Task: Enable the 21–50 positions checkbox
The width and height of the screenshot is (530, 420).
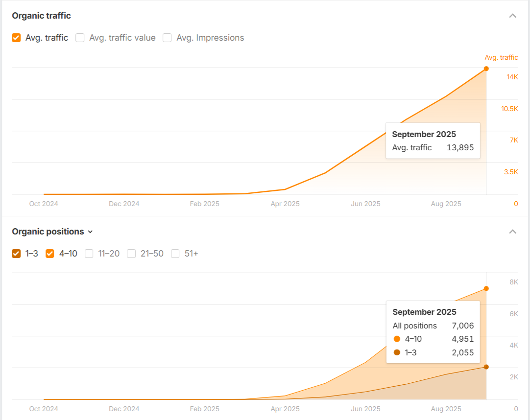Action: pos(131,254)
